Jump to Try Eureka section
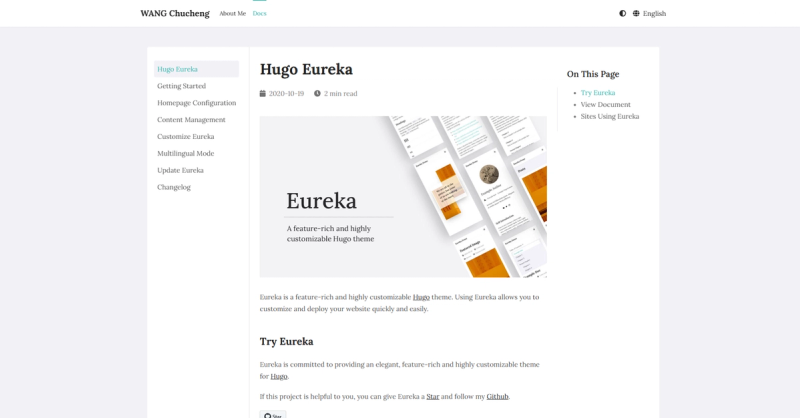Viewport: 800px width, 418px height. (598, 92)
